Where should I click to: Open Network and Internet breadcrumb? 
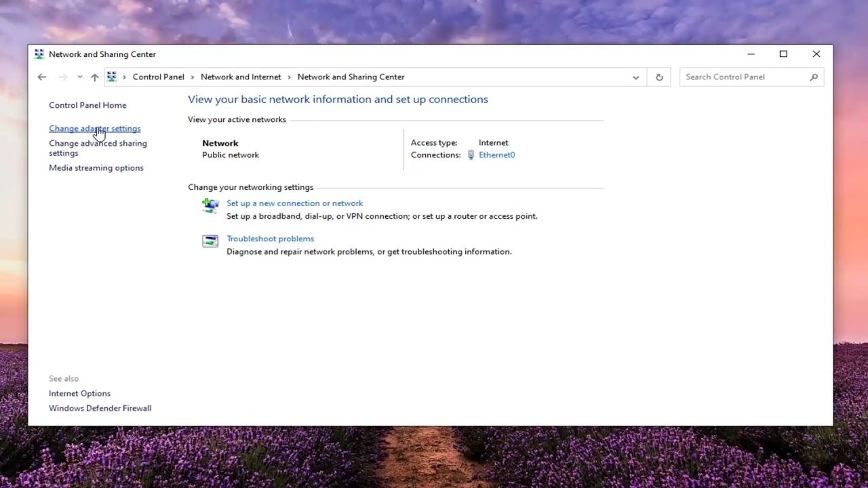[x=241, y=77]
